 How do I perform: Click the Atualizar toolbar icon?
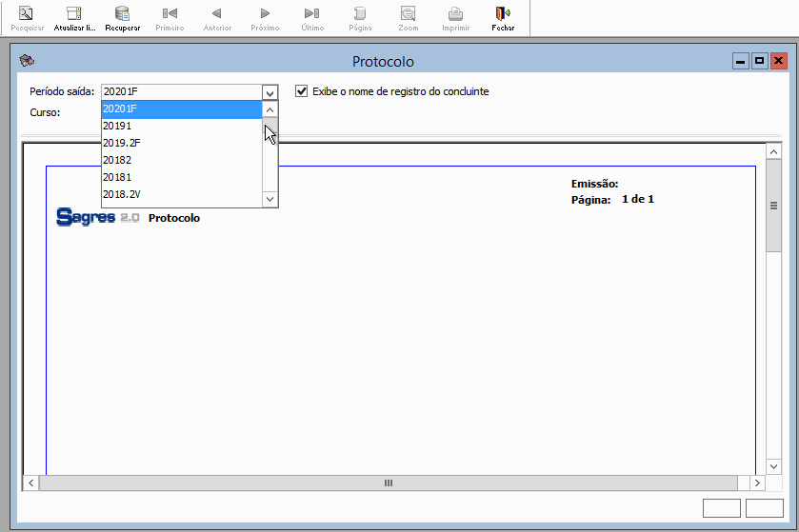(74, 13)
